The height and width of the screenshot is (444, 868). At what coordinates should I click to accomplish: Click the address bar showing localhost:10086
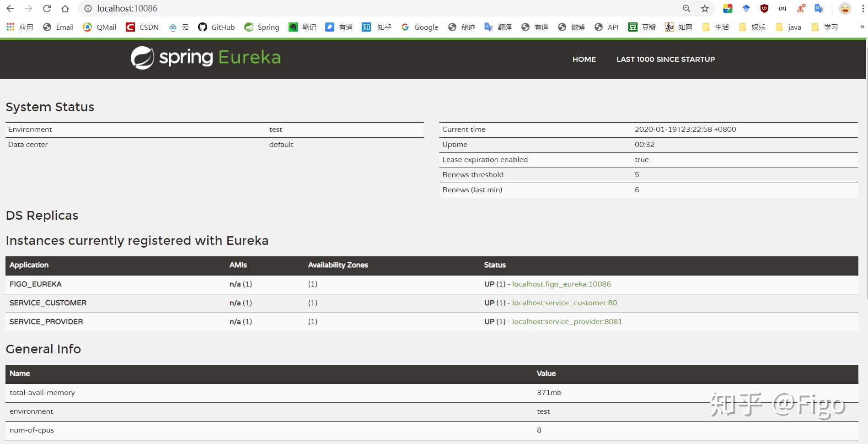(380, 9)
